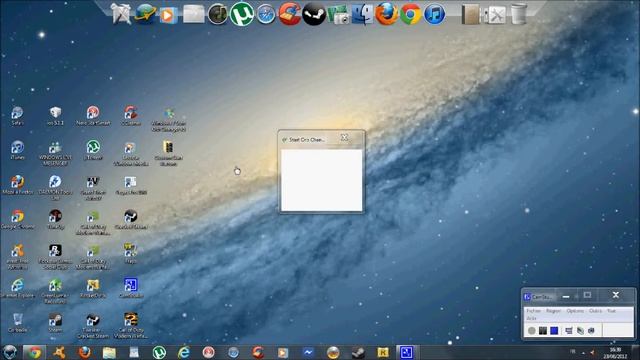Viewport: 640px width, 360px height.
Task: Open the trash can in the top dock
Action: [518, 14]
